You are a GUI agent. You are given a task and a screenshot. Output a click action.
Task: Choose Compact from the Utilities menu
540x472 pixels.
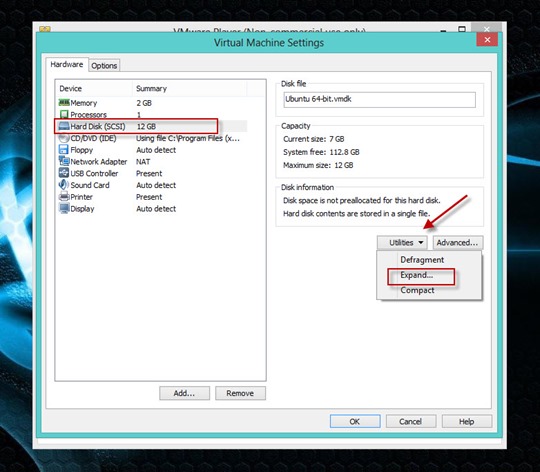click(417, 290)
